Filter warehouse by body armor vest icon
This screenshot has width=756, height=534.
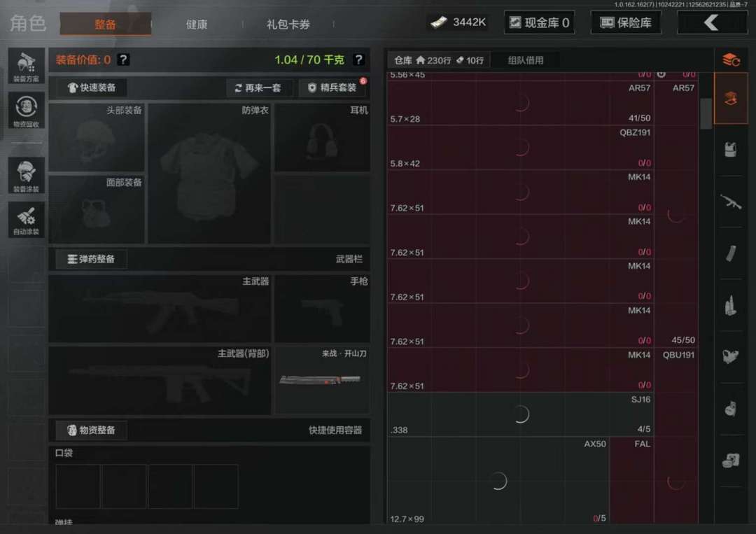coord(730,149)
